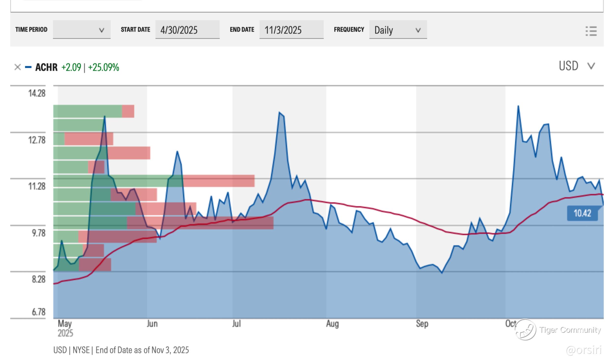The height and width of the screenshot is (364, 614).
Task: Click the Jul label on time axis
Action: coord(236,324)
